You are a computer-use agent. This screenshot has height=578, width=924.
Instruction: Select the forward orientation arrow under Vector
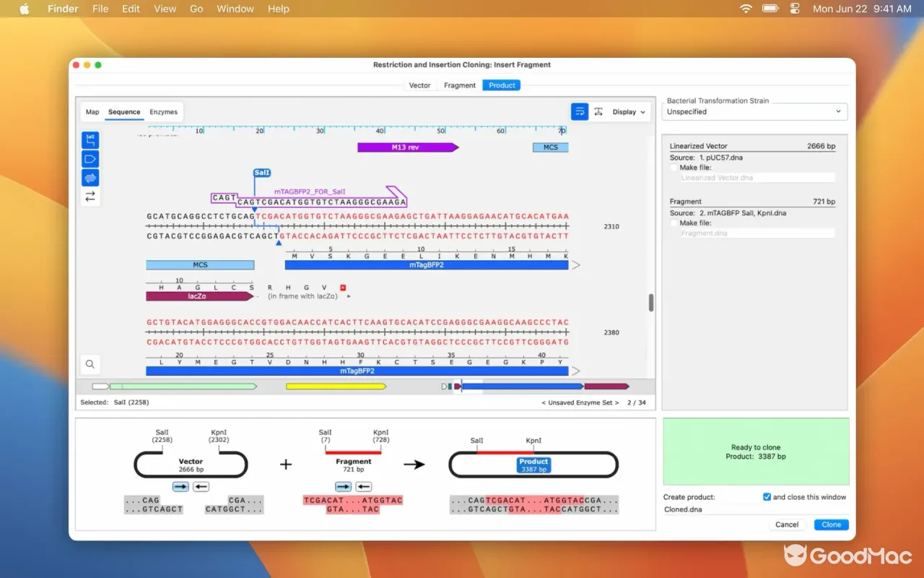tap(180, 487)
